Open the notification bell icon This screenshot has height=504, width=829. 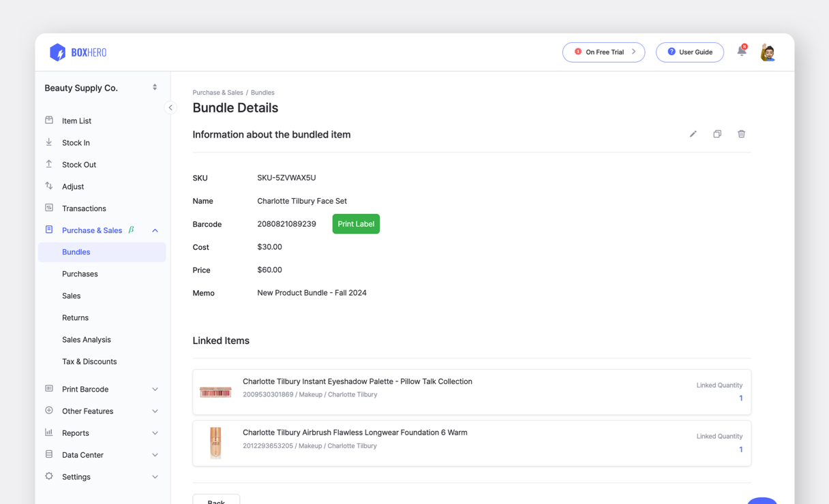(741, 51)
